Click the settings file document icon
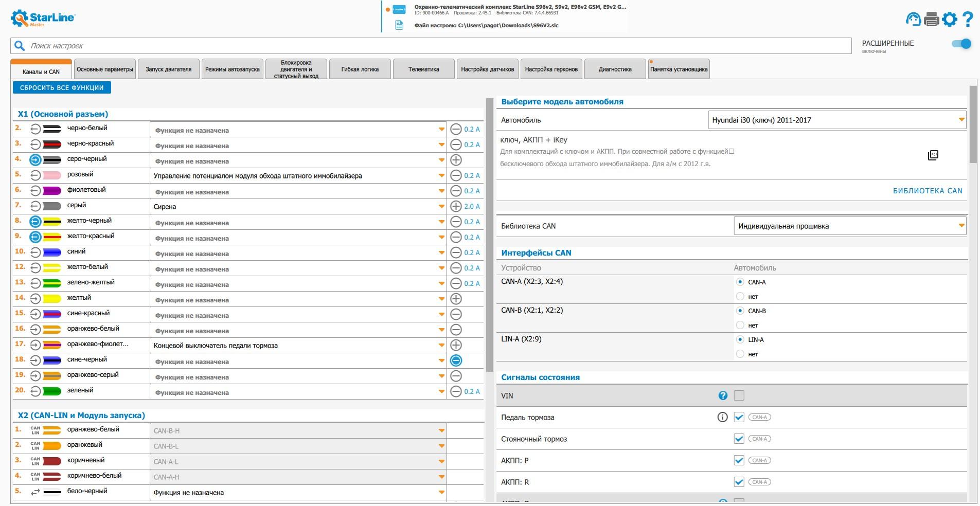980x506 pixels. pos(399,25)
